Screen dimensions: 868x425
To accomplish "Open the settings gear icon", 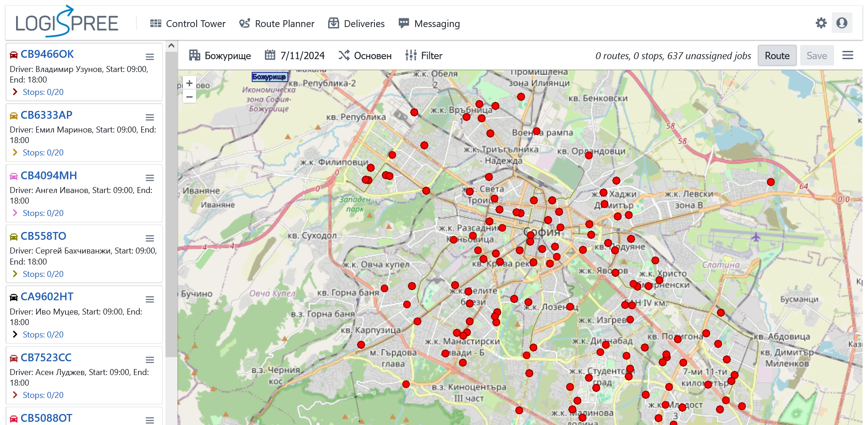I will pyautogui.click(x=821, y=23).
